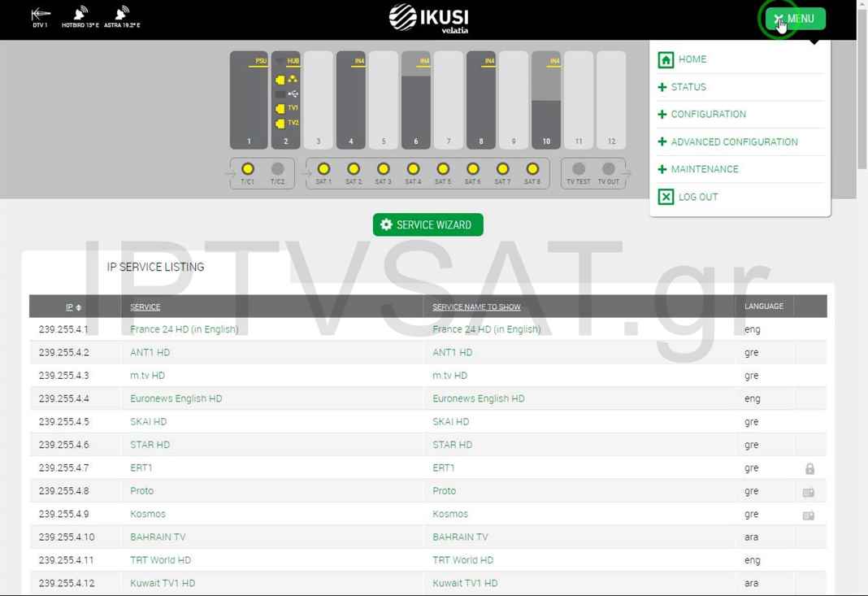
Task: Click the radio icon on Kosmos row
Action: pyautogui.click(x=809, y=515)
